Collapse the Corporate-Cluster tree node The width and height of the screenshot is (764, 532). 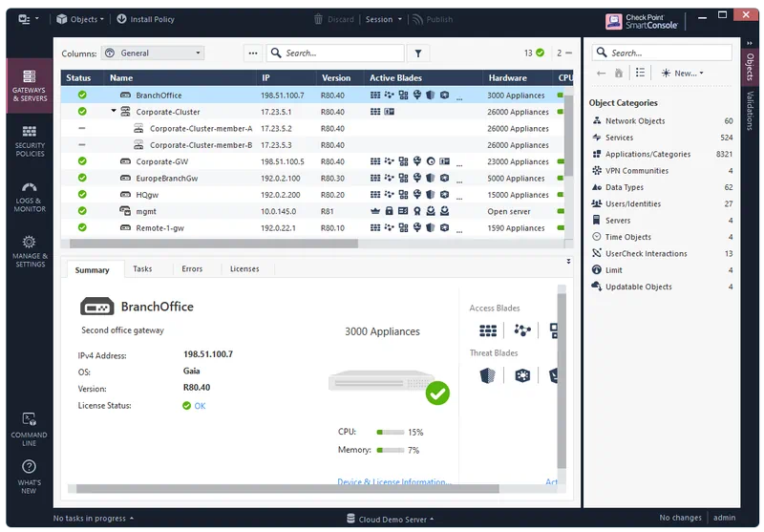[x=114, y=111]
